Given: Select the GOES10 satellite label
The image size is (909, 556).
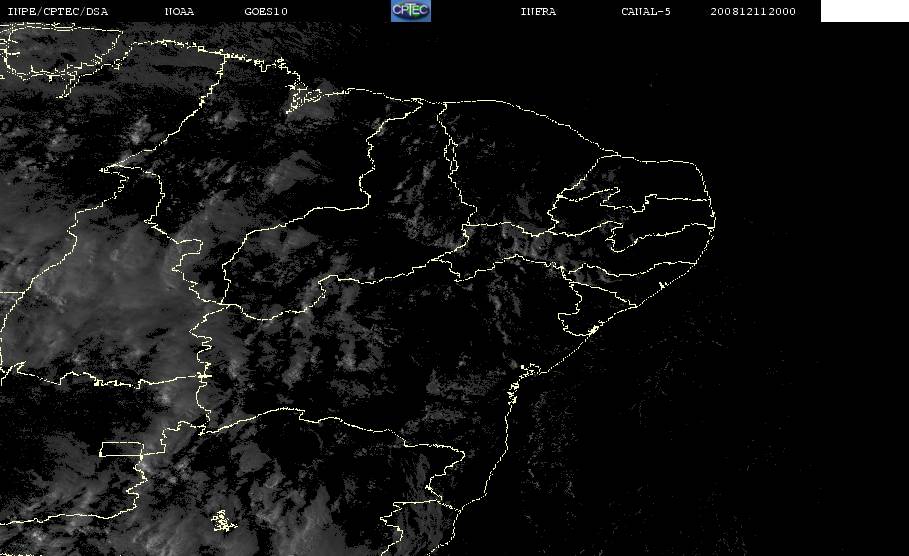Looking at the screenshot, I should pyautogui.click(x=266, y=12).
